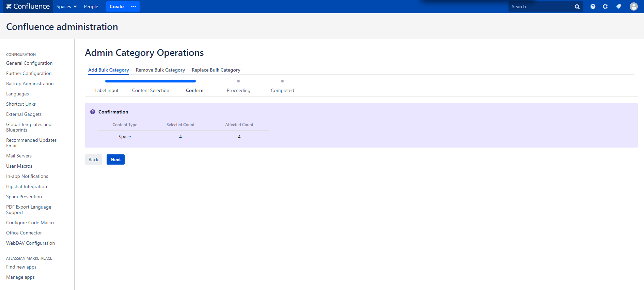Image resolution: width=644 pixels, height=290 pixels.
Task: Open In-app Notifications
Action: pyautogui.click(x=27, y=176)
